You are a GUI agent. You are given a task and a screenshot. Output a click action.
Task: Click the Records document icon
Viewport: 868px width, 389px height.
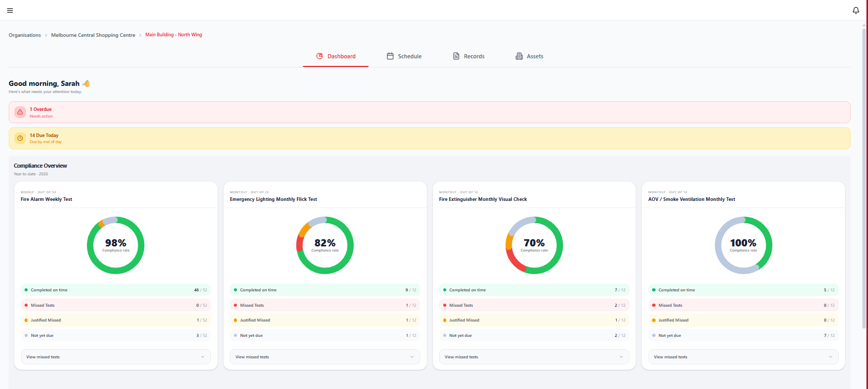pyautogui.click(x=456, y=56)
